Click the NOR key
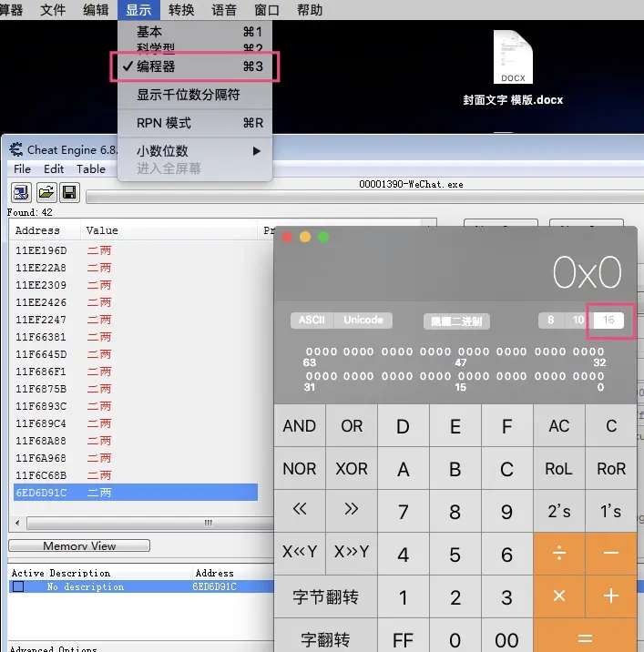This screenshot has height=652, width=644. coord(300,469)
